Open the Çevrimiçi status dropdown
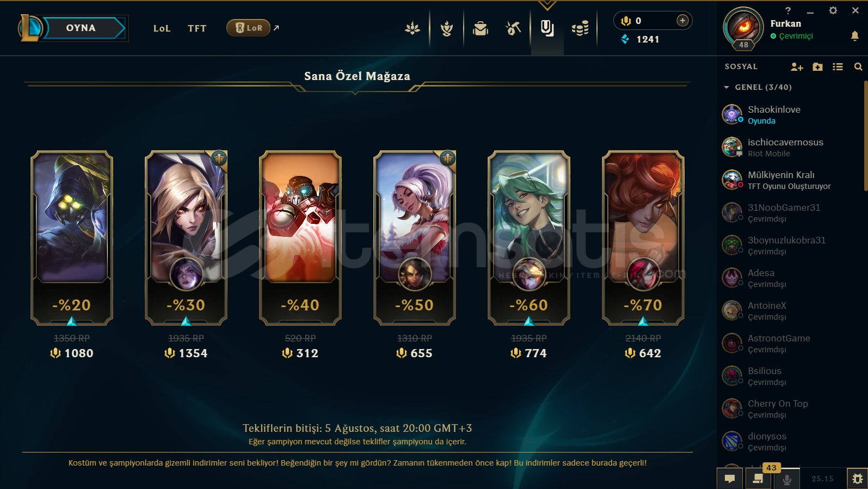 tap(792, 36)
